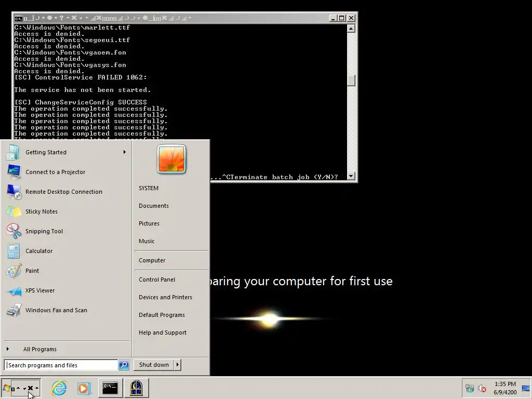This screenshot has height=399, width=532.
Task: Open the Getting Started icon
Action: [13, 152]
